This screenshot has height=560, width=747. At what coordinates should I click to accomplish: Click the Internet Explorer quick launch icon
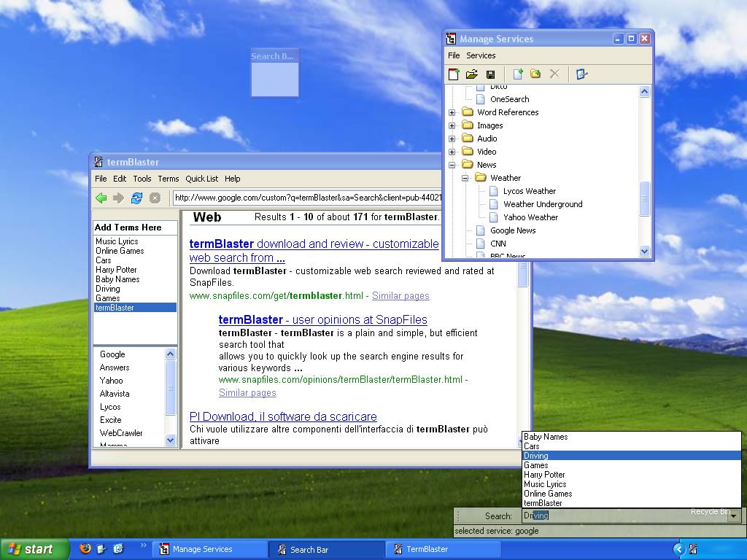(x=119, y=548)
